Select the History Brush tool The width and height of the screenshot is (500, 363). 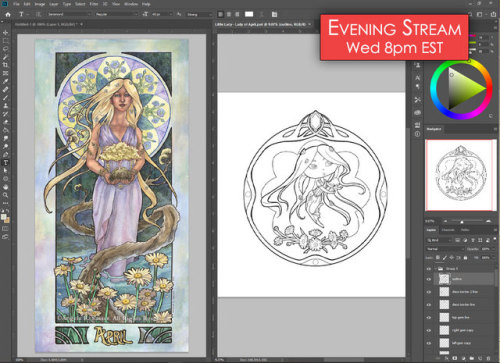pos(5,114)
